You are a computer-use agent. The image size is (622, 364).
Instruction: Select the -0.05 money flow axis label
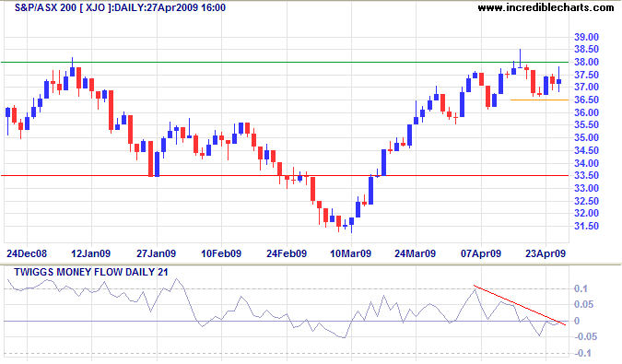click(585, 337)
